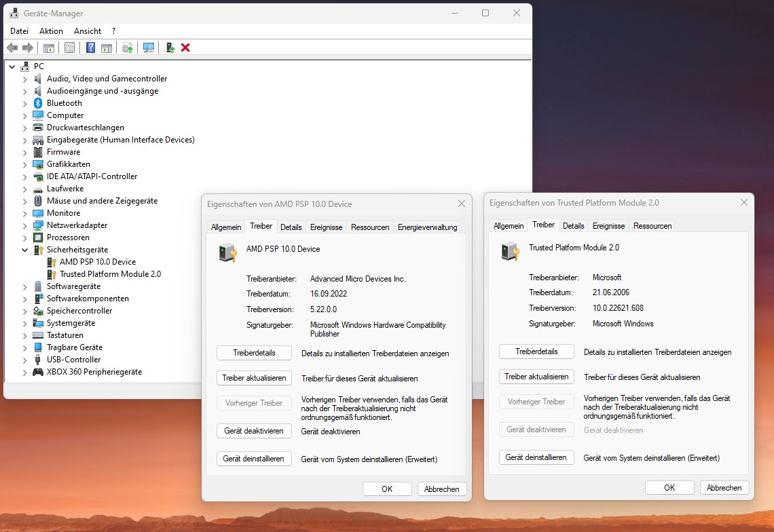Toggle the action pane toolbar icon
Image resolution: width=774 pixels, height=532 pixels.
(106, 48)
